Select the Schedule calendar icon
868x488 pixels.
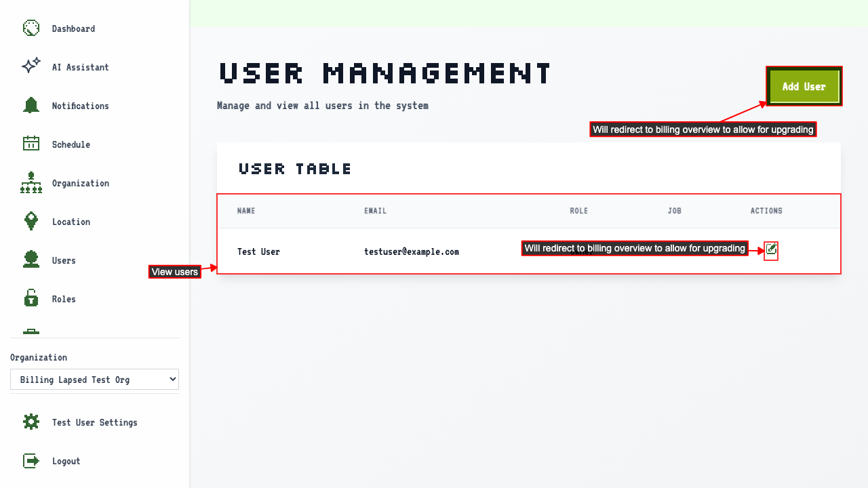(31, 144)
